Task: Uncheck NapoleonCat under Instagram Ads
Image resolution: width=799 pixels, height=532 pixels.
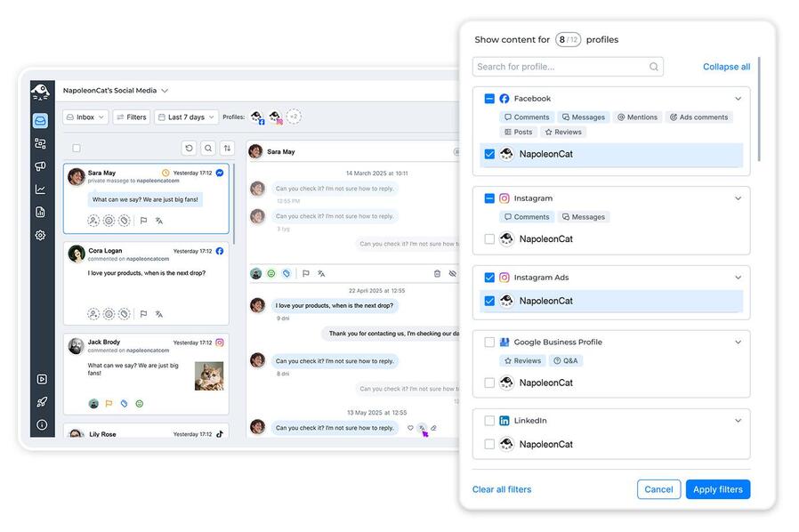Action: point(489,302)
